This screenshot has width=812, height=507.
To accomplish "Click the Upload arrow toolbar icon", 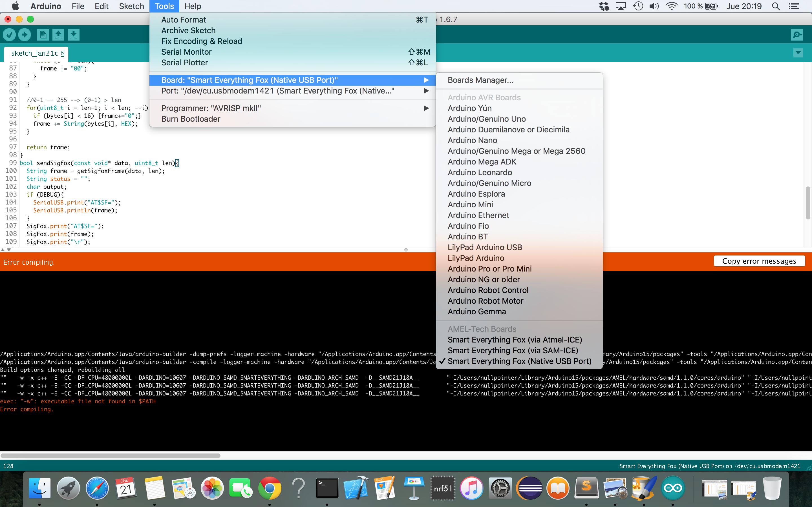I will pos(24,35).
